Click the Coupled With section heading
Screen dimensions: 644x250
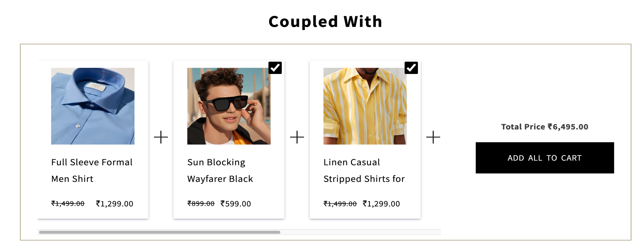click(x=325, y=21)
